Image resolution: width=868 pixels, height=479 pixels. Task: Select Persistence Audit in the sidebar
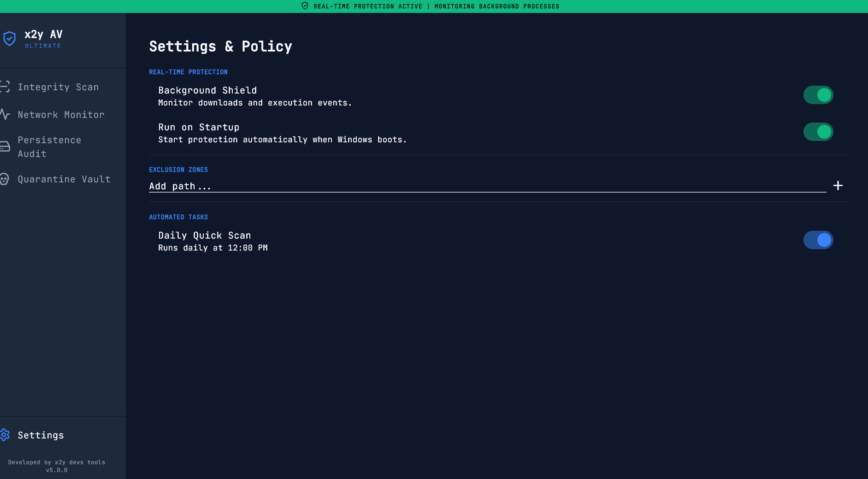coord(49,146)
